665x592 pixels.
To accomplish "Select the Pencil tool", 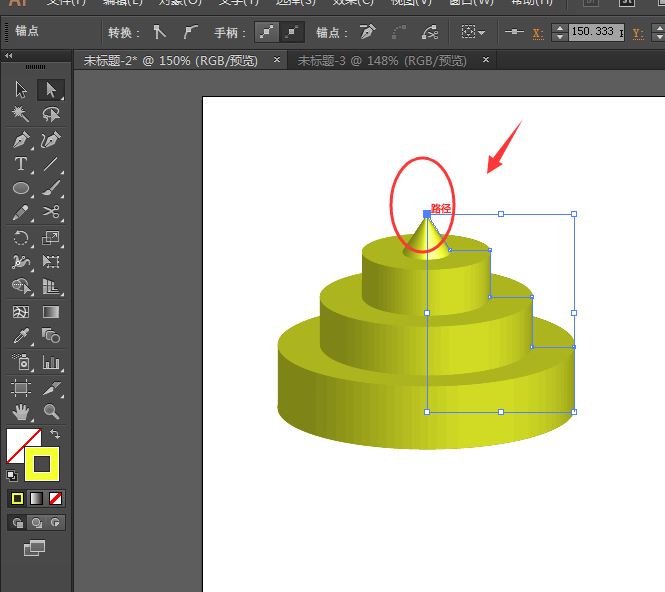I will pyautogui.click(x=21, y=212).
